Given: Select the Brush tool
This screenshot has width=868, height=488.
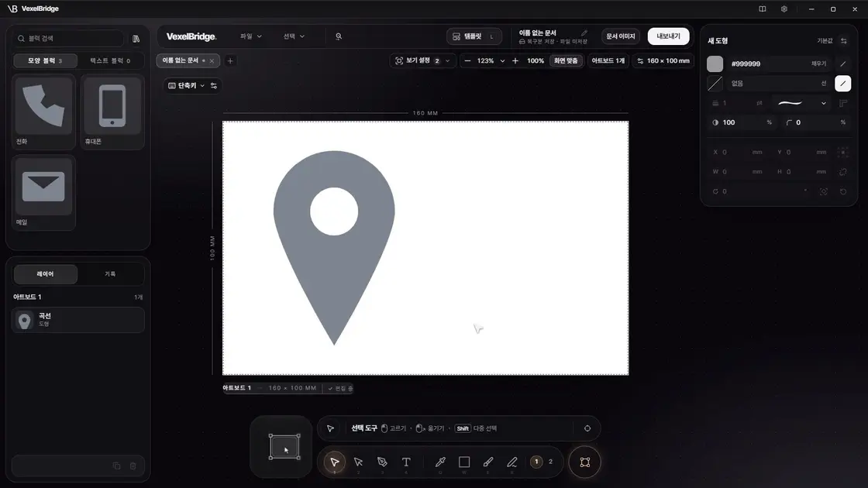Looking at the screenshot, I should click(x=487, y=462).
